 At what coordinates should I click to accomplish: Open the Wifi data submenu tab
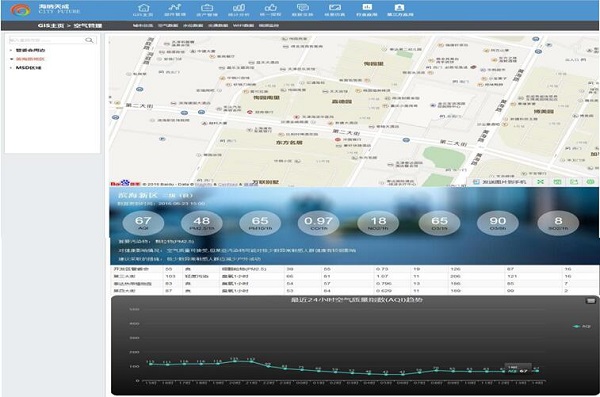pos(243,26)
